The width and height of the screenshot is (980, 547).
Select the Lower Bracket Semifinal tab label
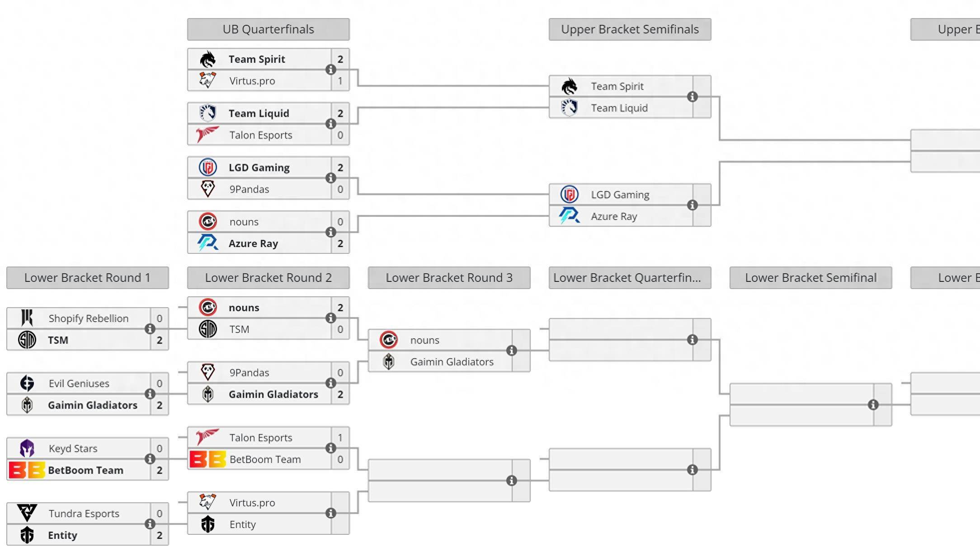[810, 277]
